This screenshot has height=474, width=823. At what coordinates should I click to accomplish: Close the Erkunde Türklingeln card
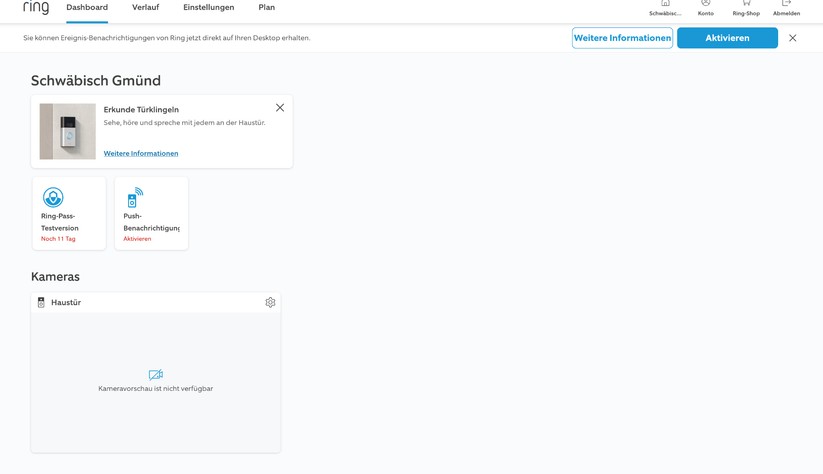[280, 108]
